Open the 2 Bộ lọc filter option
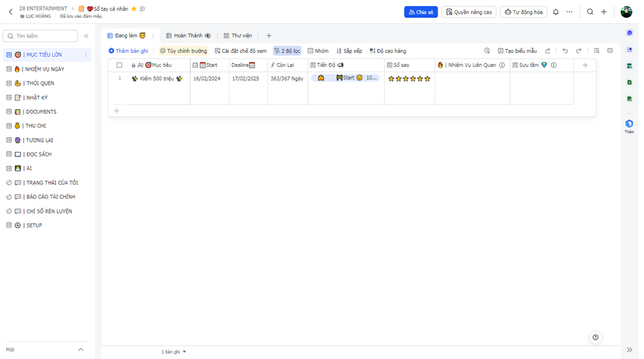Viewport: 644px width, 359px height. pos(287,51)
